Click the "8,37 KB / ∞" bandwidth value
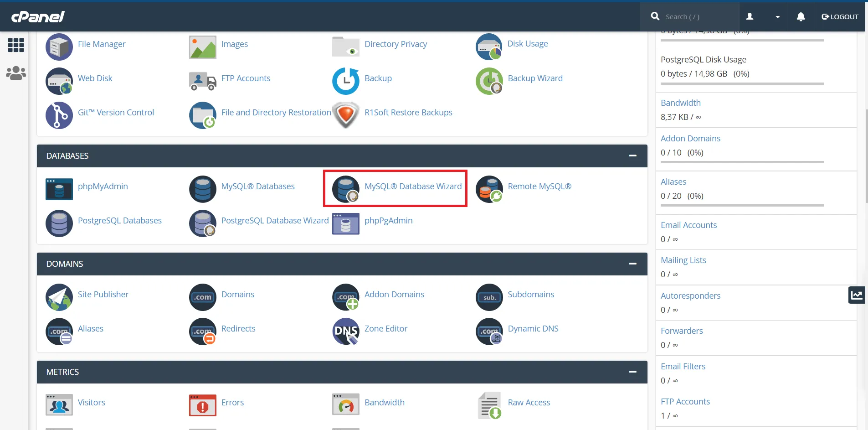This screenshot has height=430, width=868. 681,117
